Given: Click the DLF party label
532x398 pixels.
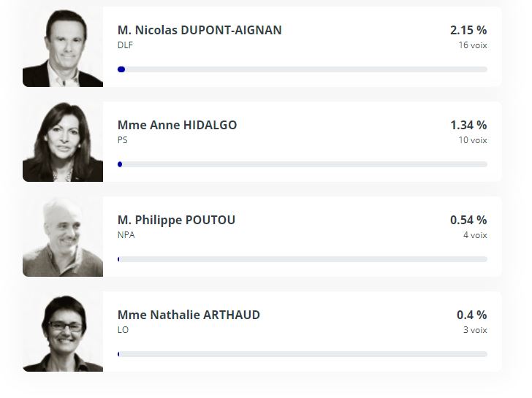Looking at the screenshot, I should (x=125, y=45).
